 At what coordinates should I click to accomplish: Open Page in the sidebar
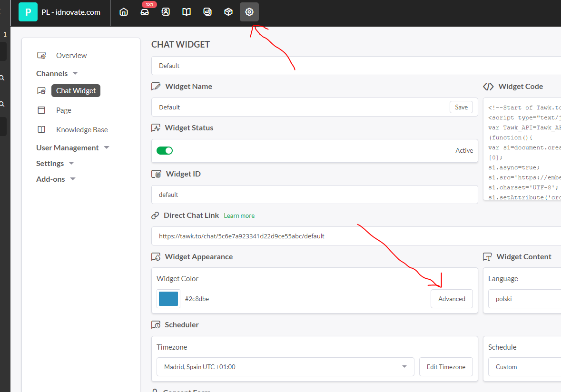(x=64, y=110)
